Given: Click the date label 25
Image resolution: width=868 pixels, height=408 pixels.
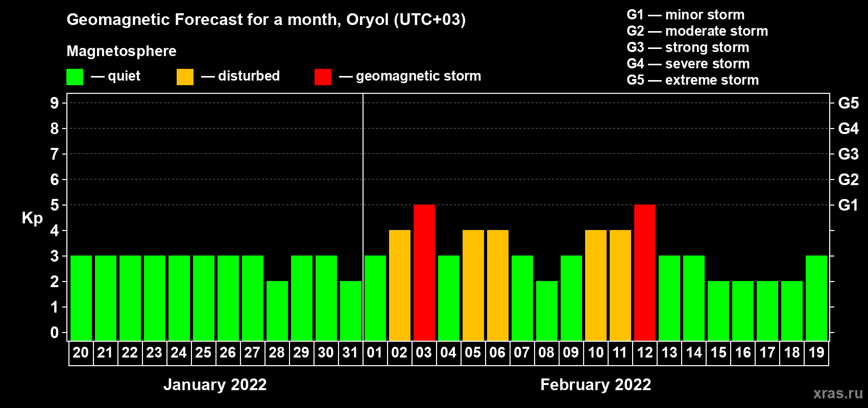Looking at the screenshot, I should (x=203, y=352).
